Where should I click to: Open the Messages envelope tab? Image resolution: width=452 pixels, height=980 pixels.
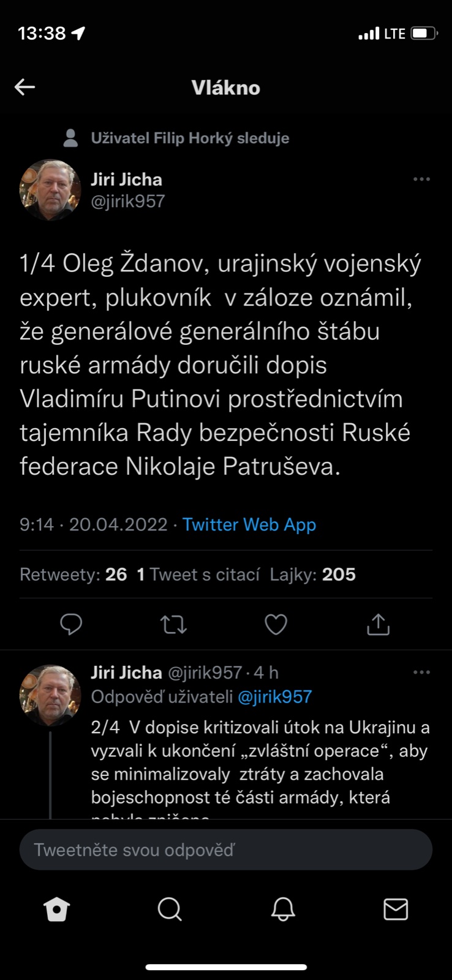click(396, 910)
